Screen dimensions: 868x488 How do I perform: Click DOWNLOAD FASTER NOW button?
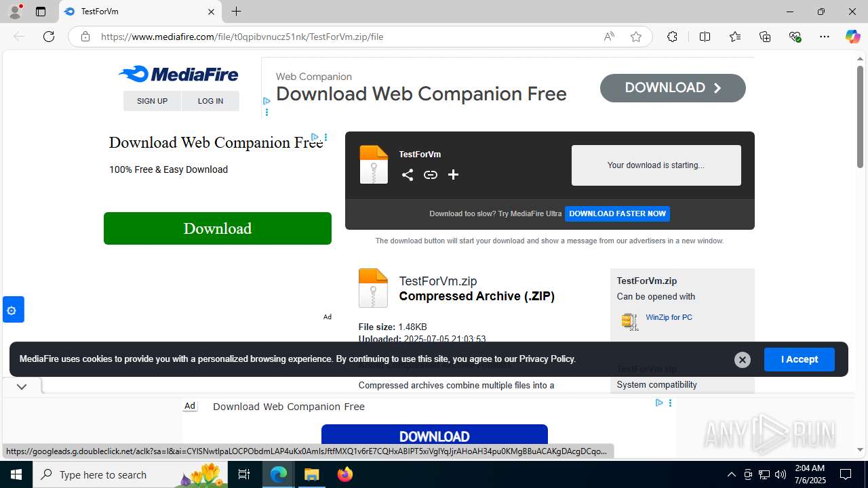click(617, 213)
